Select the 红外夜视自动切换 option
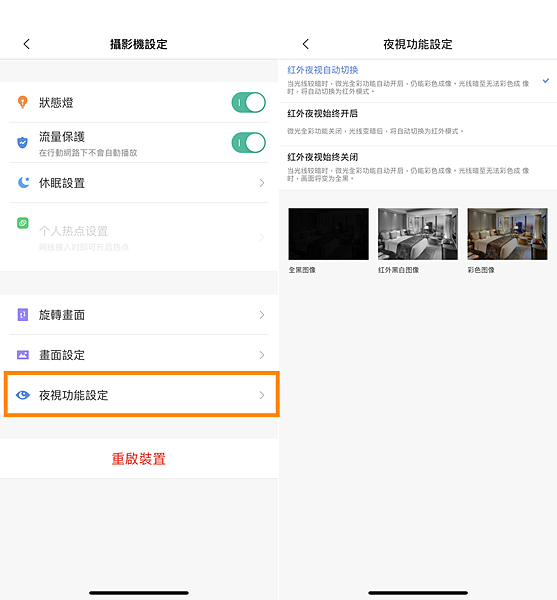This screenshot has width=557, height=600. point(418,81)
